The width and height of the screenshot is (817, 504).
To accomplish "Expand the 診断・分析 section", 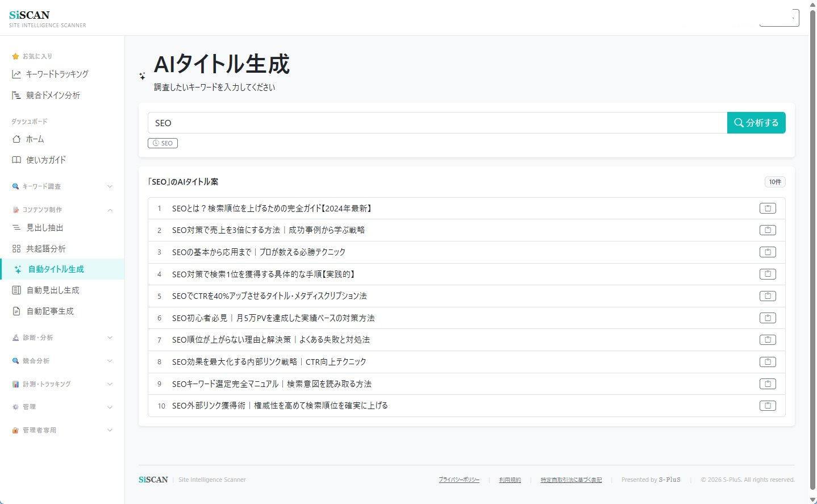I will (62, 338).
